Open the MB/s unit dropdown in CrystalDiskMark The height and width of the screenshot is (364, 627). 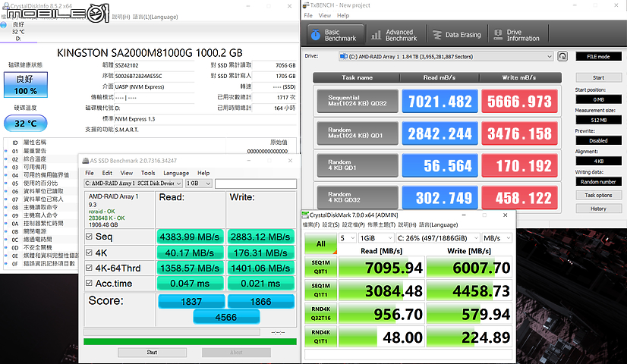tap(496, 238)
